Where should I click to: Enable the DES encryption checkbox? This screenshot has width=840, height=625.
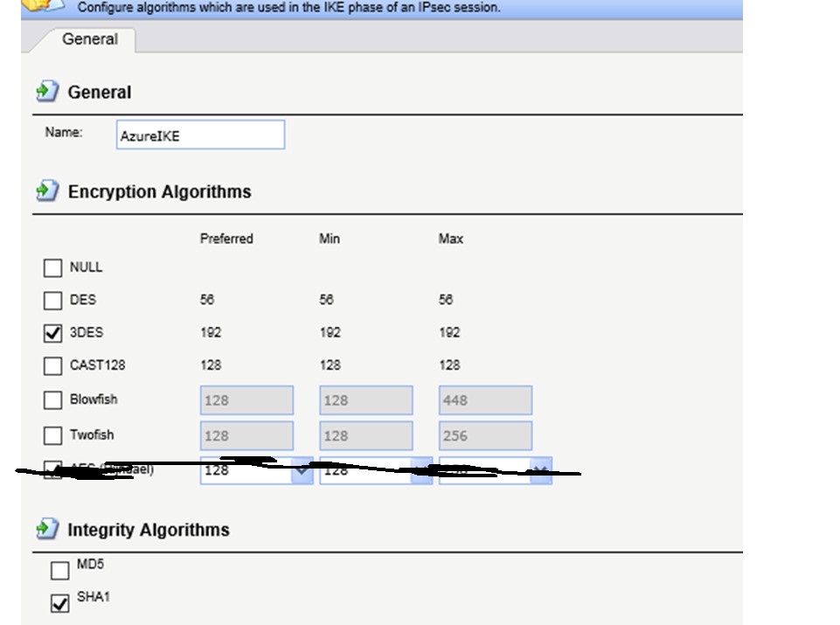tap(53, 301)
